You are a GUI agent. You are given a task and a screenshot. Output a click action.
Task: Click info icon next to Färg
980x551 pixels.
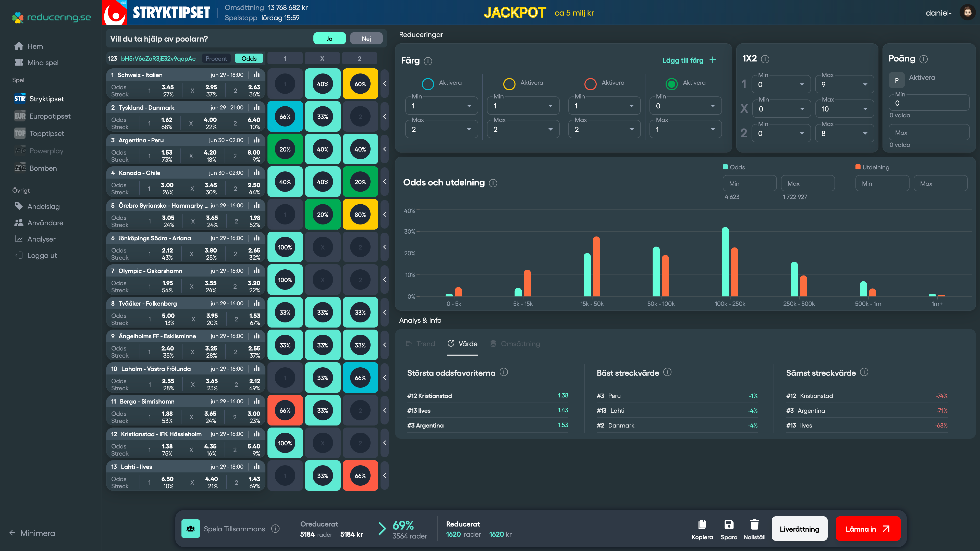(428, 61)
